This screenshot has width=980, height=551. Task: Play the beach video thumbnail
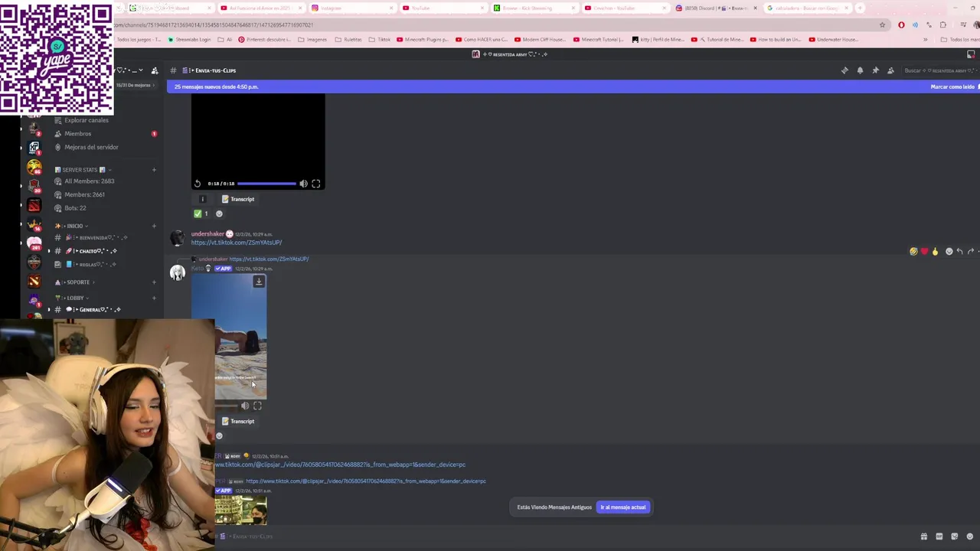(x=229, y=337)
